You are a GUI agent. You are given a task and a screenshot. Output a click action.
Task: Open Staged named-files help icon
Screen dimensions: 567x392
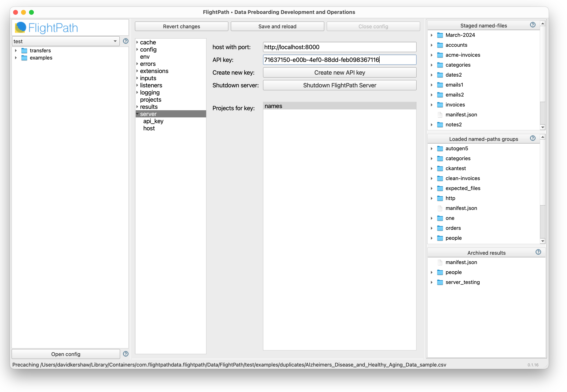(x=532, y=25)
